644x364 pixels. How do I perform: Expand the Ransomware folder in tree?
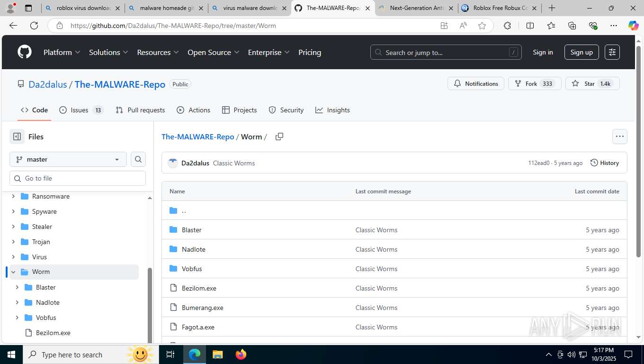pos(13,196)
